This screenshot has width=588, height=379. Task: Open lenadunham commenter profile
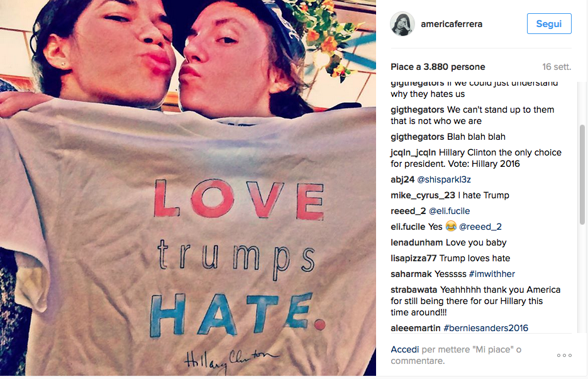click(x=416, y=242)
